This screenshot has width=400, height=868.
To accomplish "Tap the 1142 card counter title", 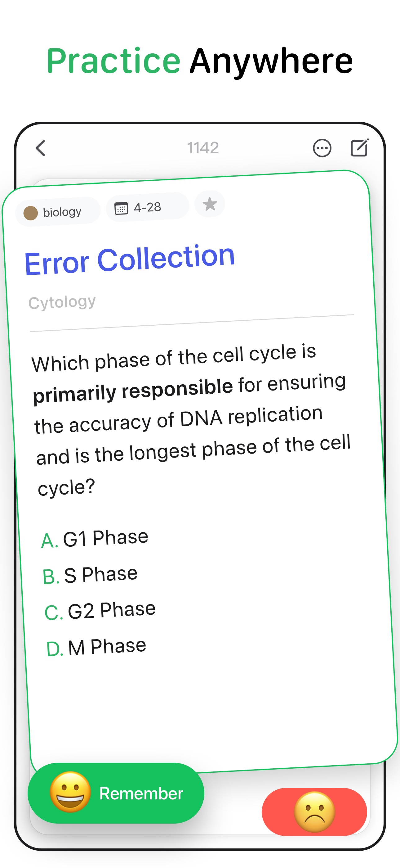I will coord(203,148).
